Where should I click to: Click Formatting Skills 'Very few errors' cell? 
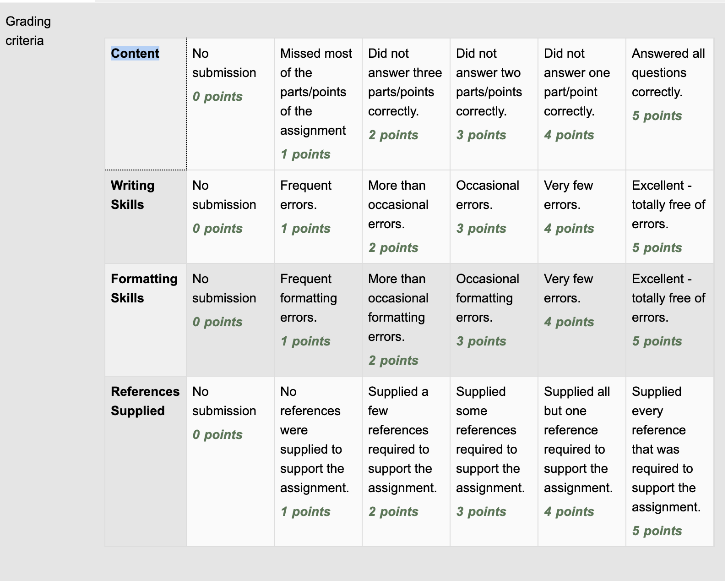[582, 320]
